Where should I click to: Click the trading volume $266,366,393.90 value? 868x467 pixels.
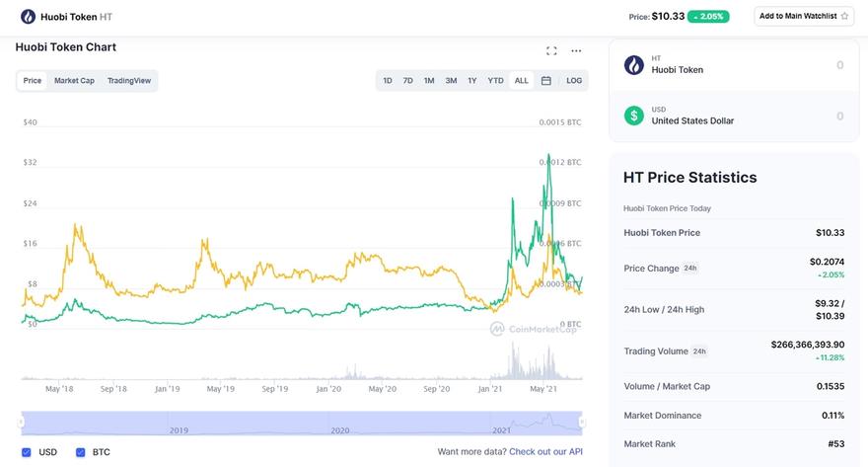pos(808,345)
